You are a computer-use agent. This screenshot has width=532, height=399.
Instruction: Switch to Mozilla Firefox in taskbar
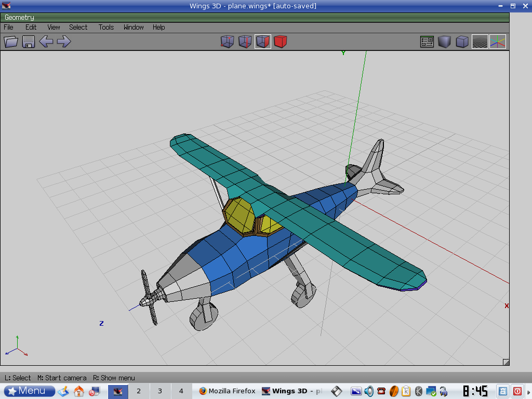tap(227, 391)
